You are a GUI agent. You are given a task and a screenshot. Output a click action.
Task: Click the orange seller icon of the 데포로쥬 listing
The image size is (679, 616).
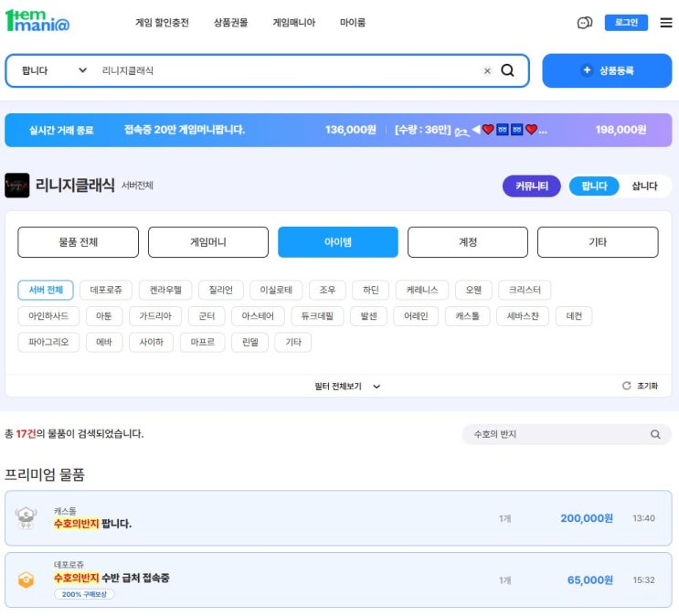(26, 579)
